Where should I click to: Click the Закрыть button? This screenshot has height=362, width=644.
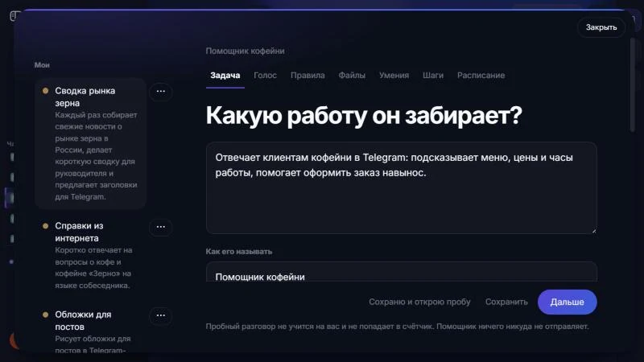coord(601,27)
